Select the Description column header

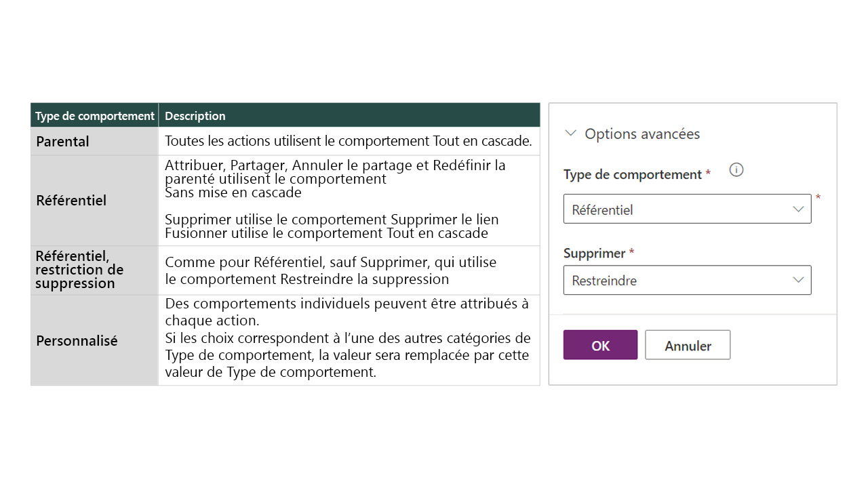pos(195,115)
